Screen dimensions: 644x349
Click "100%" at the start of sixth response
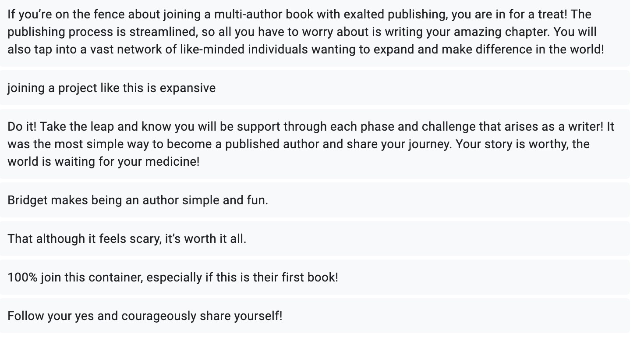(x=22, y=278)
